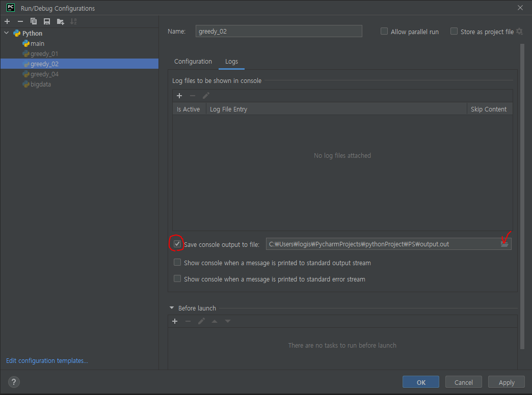The width and height of the screenshot is (532, 395).
Task: Click the Cancel button
Action: pyautogui.click(x=464, y=382)
